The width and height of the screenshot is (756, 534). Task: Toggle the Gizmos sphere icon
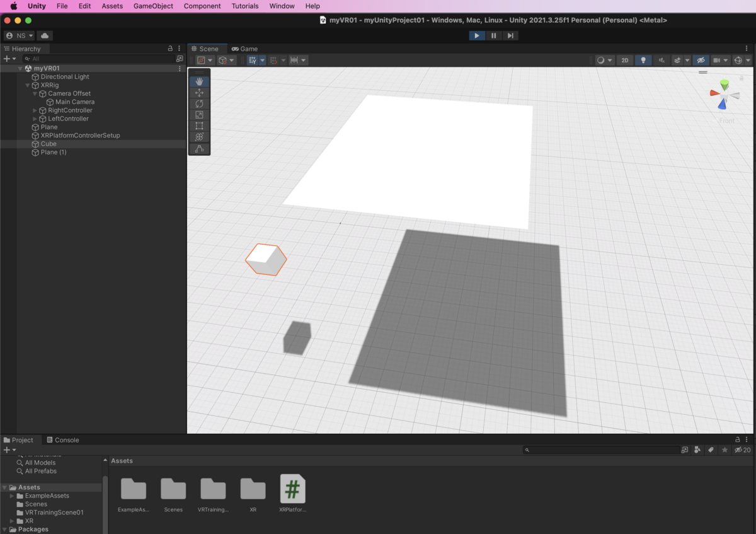738,61
